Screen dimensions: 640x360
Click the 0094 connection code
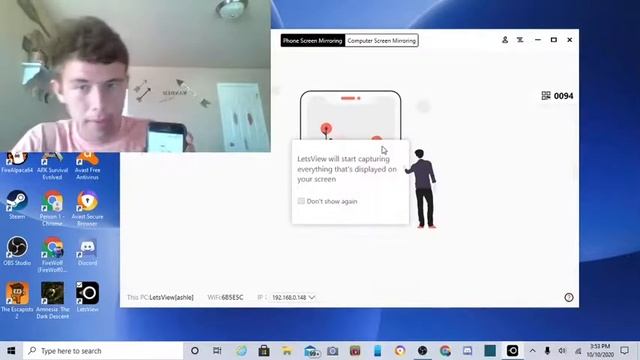pyautogui.click(x=564, y=96)
